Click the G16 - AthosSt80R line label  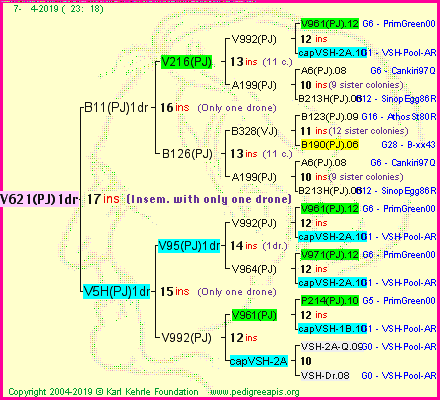(399, 117)
